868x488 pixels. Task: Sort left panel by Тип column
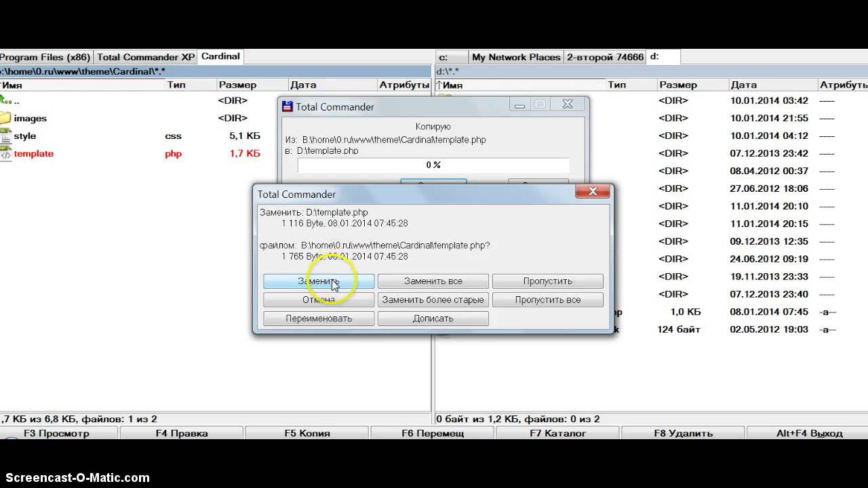191,85
